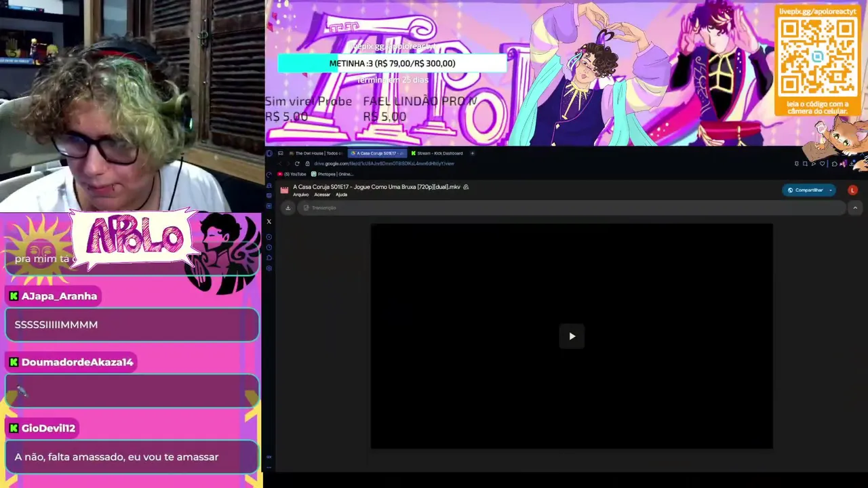Click the snapshot icon in browser toolbar
This screenshot has width=868, height=488.
coord(805,163)
